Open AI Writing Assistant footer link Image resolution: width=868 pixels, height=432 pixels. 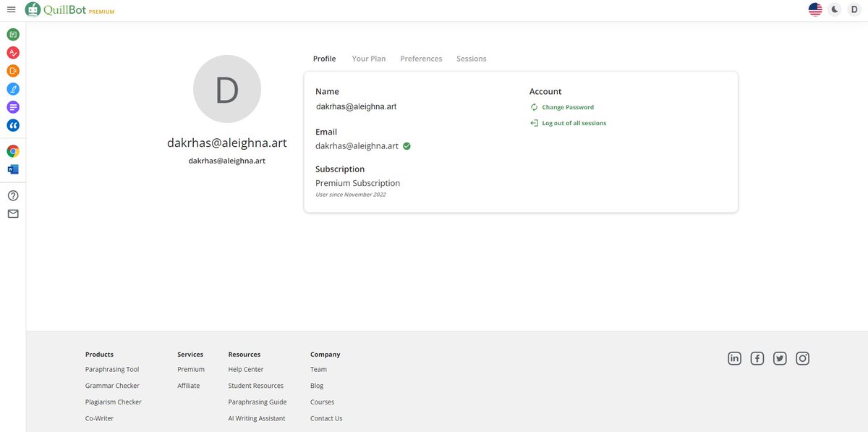tap(257, 418)
